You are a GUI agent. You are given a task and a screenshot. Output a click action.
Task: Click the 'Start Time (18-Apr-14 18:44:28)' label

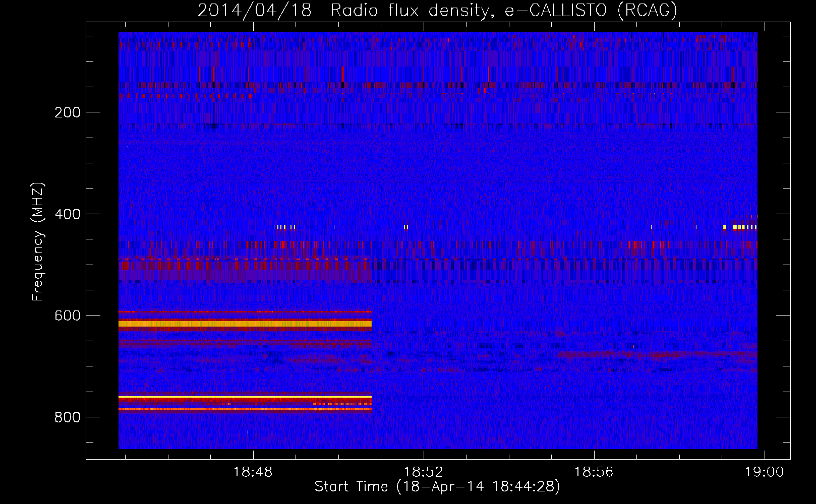[437, 487]
